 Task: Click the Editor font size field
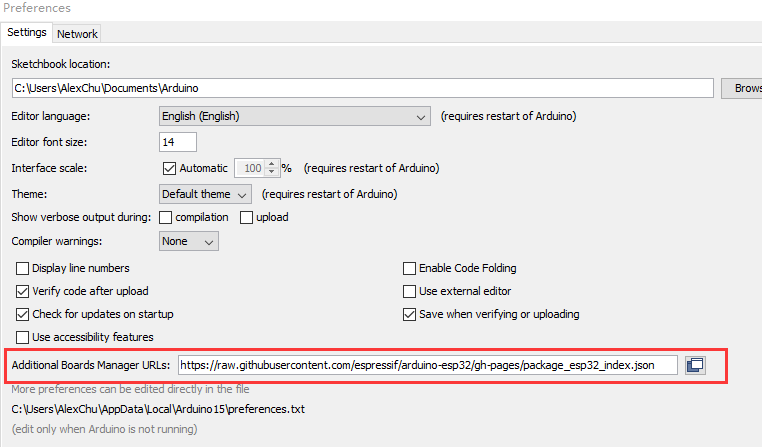tap(178, 142)
